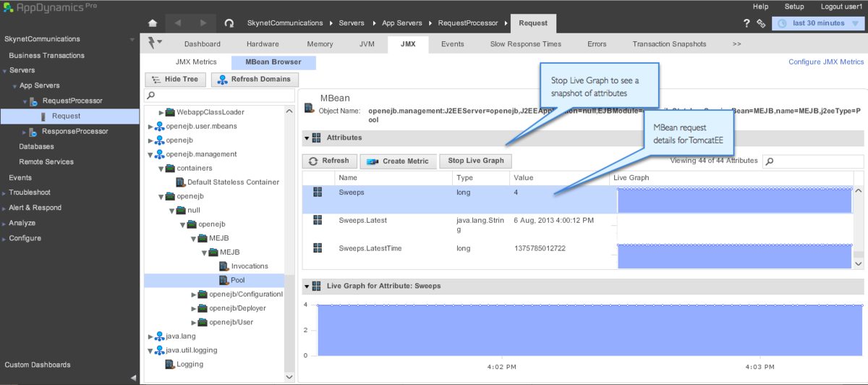
Task: Switch to the Memory tab
Action: tap(320, 44)
